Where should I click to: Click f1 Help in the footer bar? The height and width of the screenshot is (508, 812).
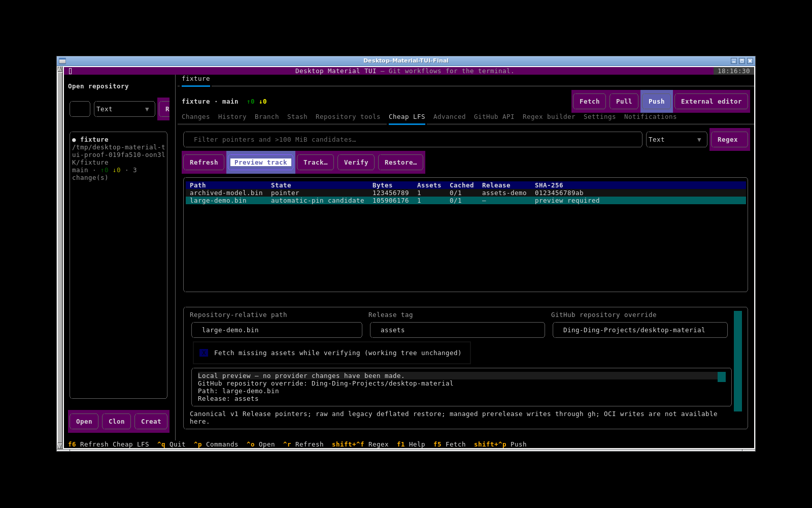411,444
